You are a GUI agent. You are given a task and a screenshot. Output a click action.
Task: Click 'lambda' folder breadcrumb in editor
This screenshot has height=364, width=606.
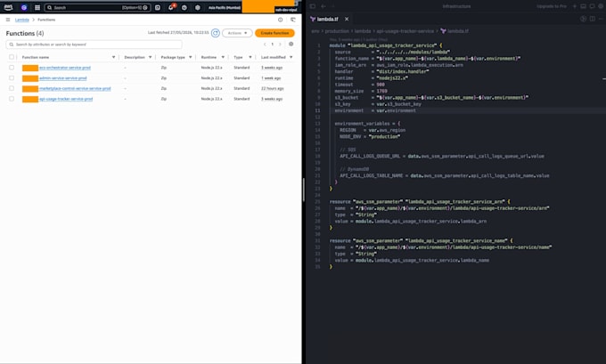pos(363,31)
